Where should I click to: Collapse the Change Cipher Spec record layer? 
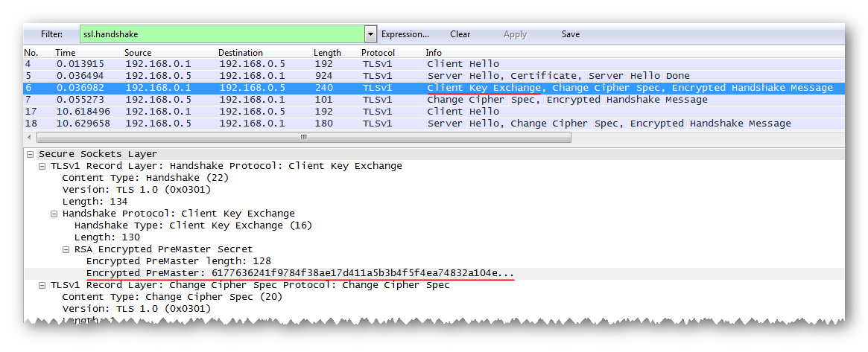[42, 285]
